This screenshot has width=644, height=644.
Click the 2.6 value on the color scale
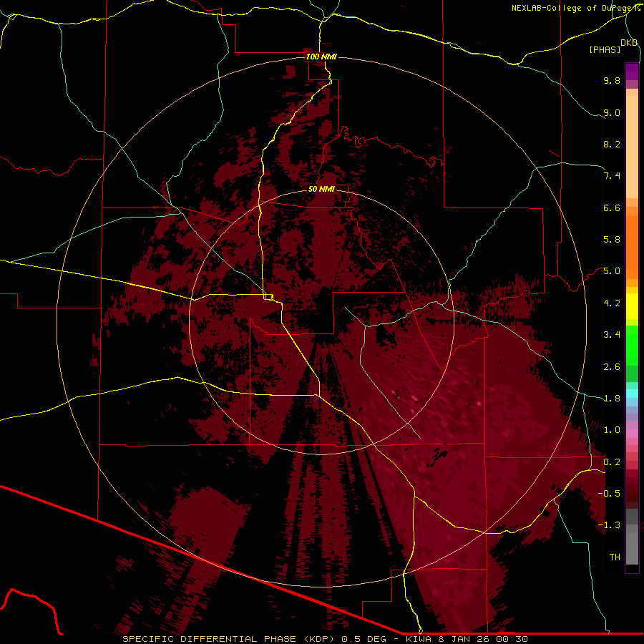pos(612,367)
